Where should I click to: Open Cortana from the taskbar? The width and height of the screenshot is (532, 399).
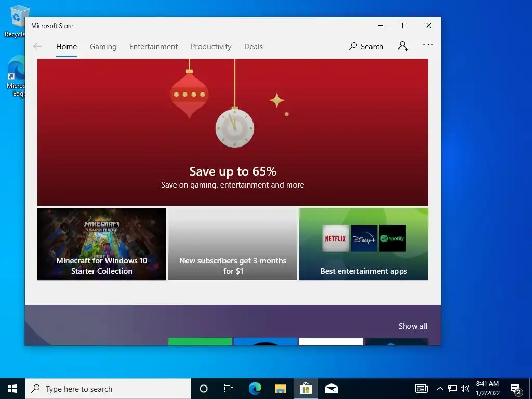coord(204,389)
